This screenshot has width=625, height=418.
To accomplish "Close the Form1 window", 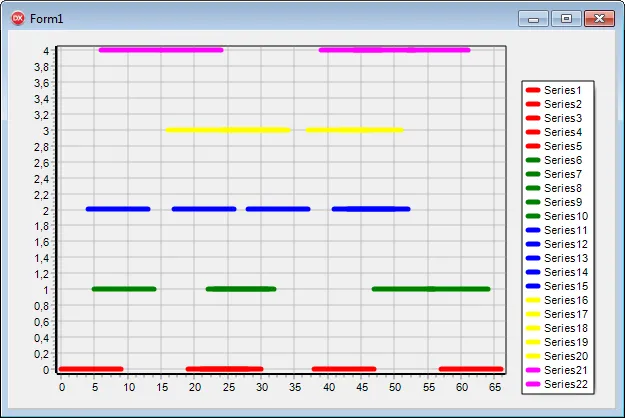I will (x=599, y=19).
